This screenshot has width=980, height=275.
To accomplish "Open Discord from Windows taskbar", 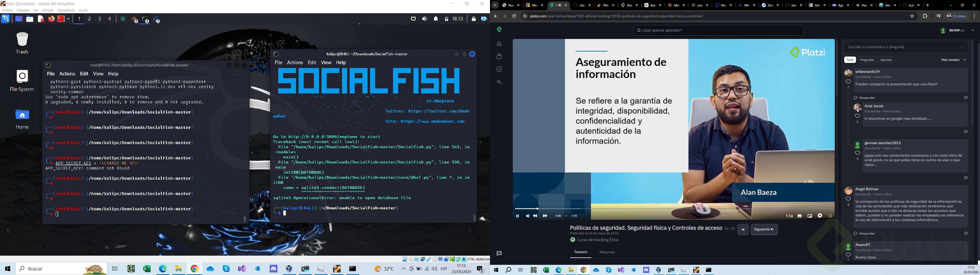I will [273, 269].
